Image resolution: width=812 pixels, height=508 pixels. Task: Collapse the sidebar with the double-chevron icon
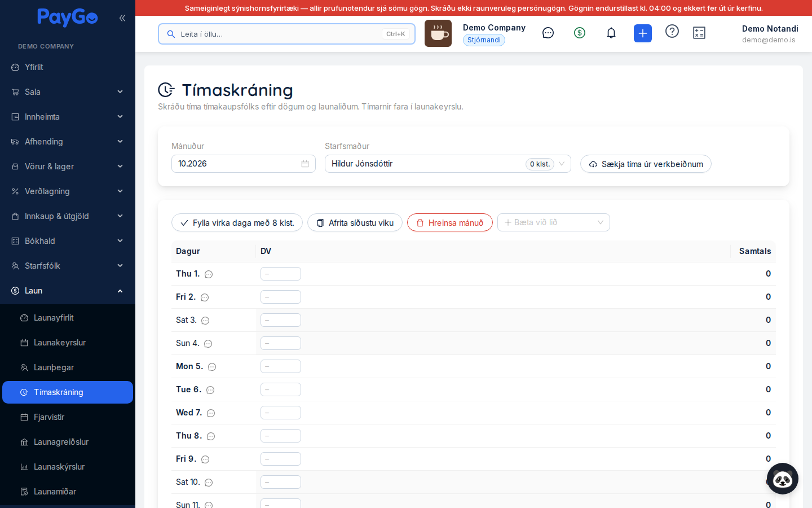point(122,18)
